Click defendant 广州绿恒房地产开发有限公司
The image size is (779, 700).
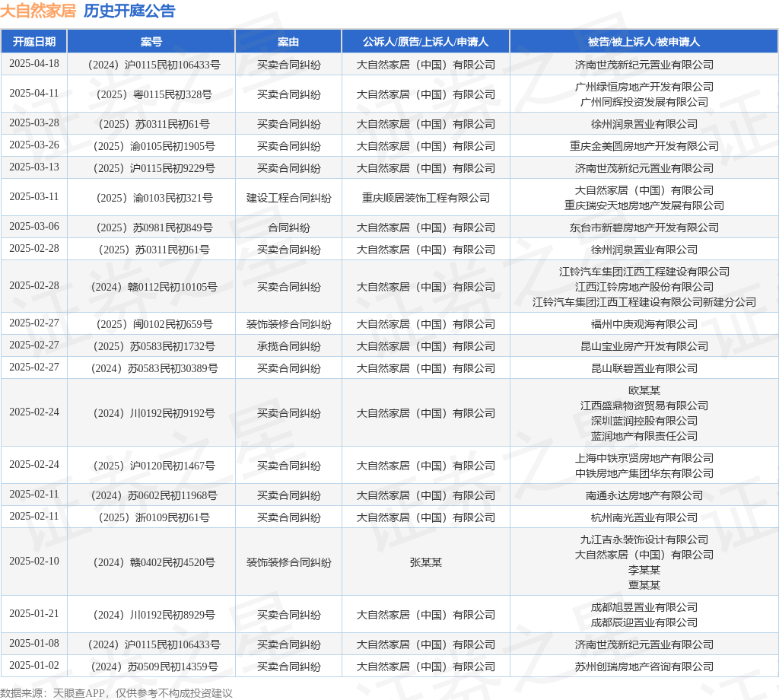(644, 87)
